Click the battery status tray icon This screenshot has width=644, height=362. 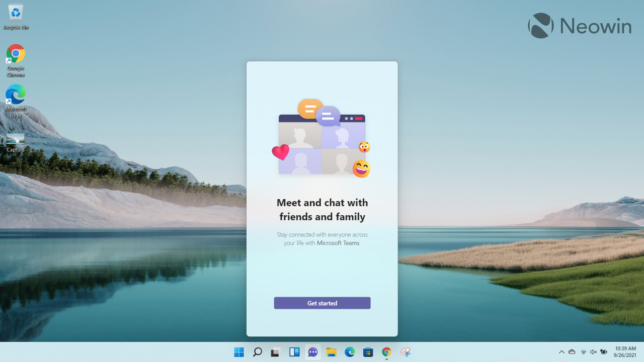click(x=604, y=352)
